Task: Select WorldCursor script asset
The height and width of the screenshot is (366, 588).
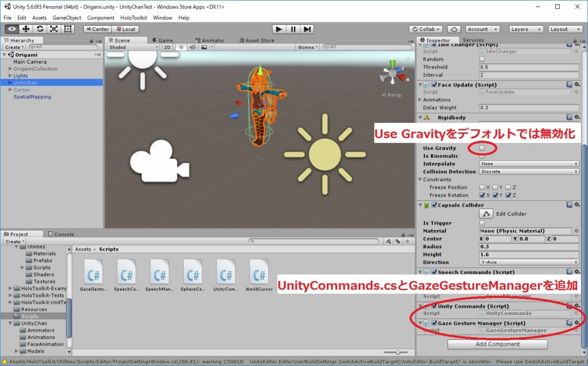Action: (x=259, y=275)
